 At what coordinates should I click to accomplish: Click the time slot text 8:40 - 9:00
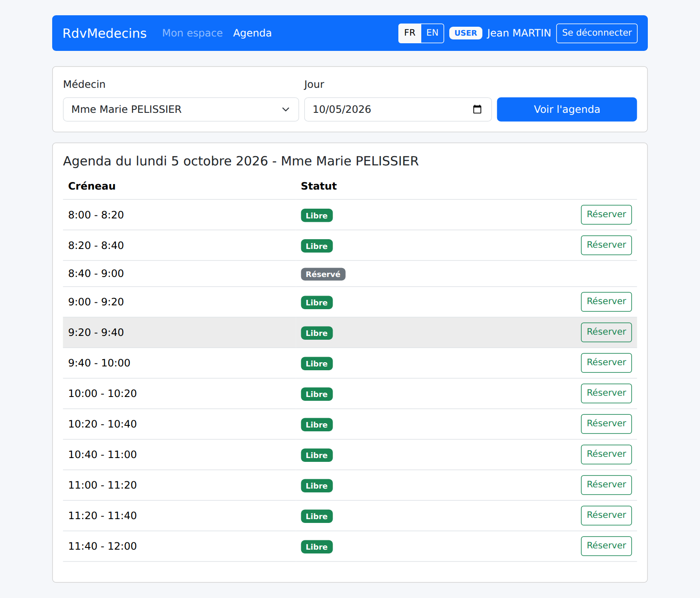coord(96,274)
